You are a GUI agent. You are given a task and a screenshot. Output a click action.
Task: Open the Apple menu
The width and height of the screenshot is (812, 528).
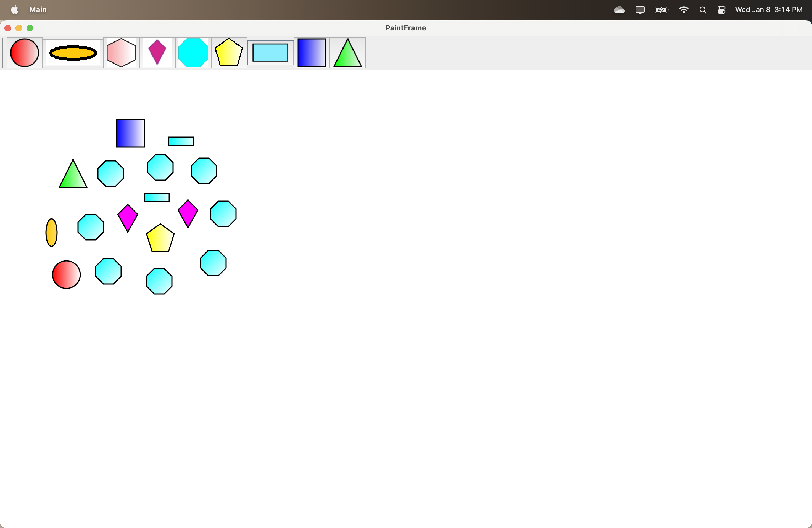click(x=15, y=10)
